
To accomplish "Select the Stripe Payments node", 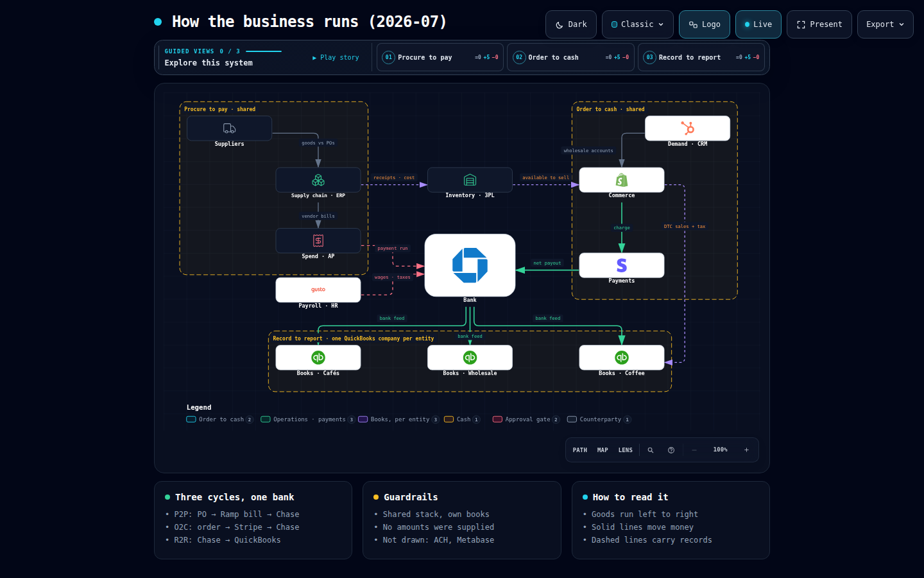I will coord(622,265).
